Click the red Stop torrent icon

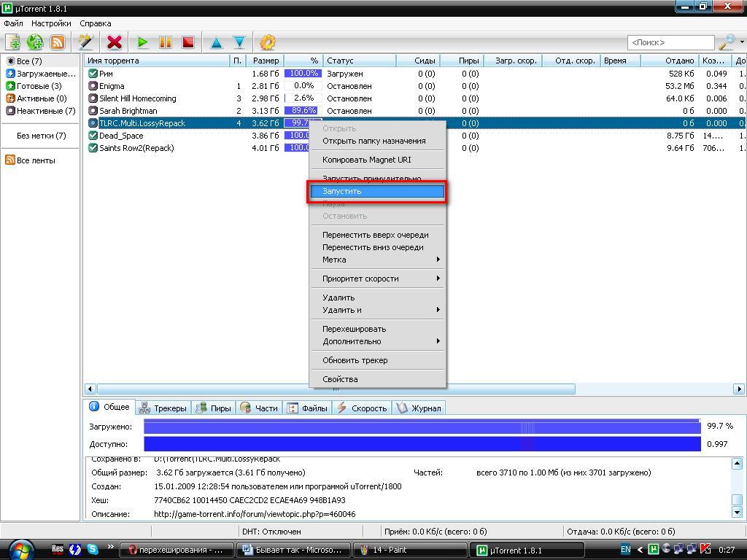tap(189, 42)
